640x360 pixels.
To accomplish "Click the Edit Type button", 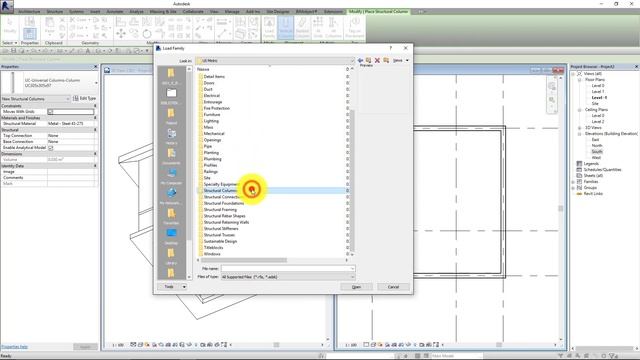I will 84,98.
